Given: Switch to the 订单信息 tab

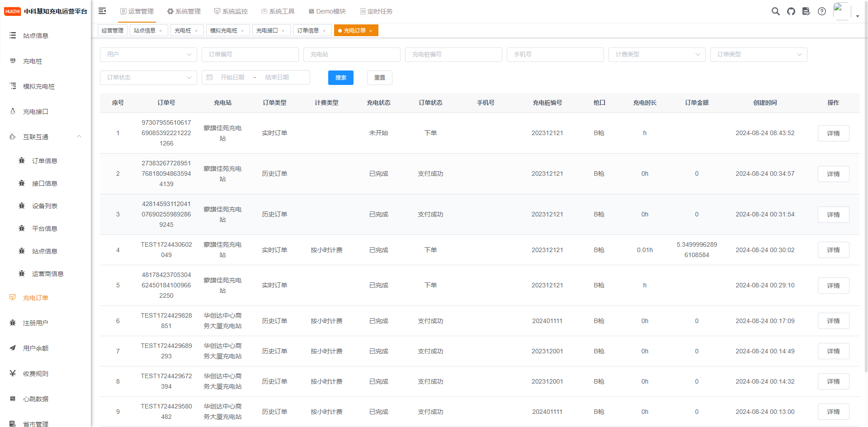Looking at the screenshot, I should (308, 31).
